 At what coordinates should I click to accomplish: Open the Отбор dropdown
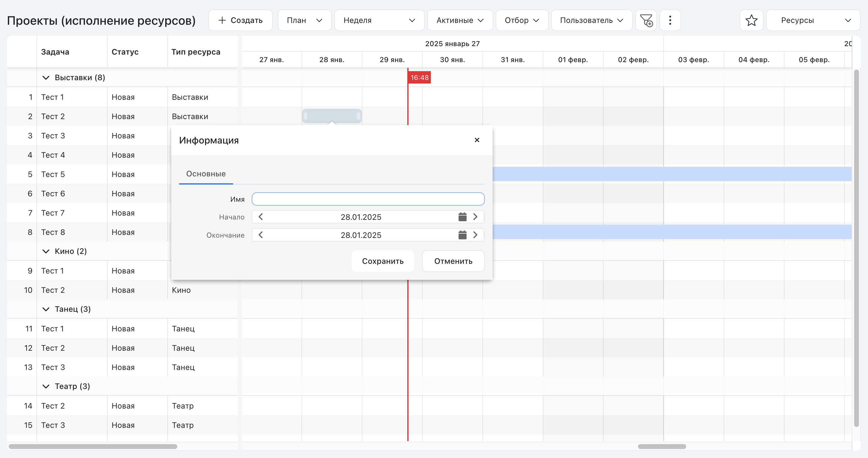[522, 21]
